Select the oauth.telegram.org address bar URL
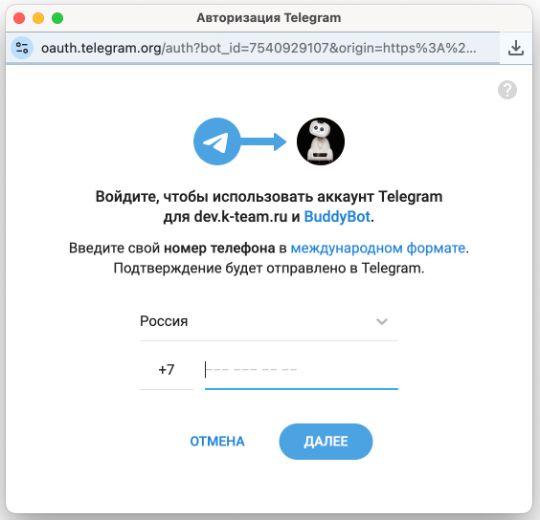 click(x=259, y=48)
